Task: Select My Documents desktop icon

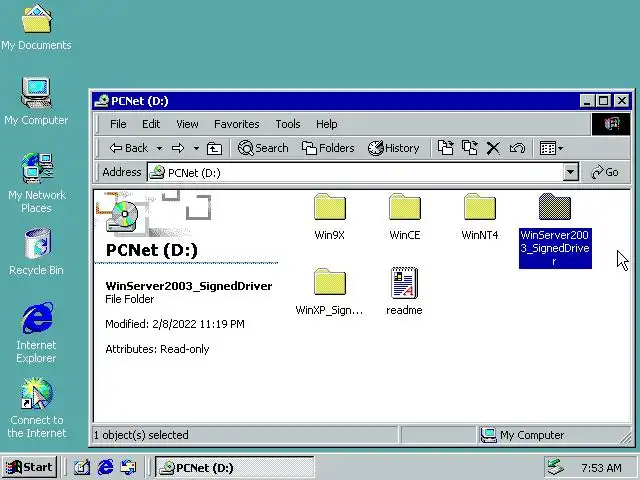Action: click(x=36, y=27)
